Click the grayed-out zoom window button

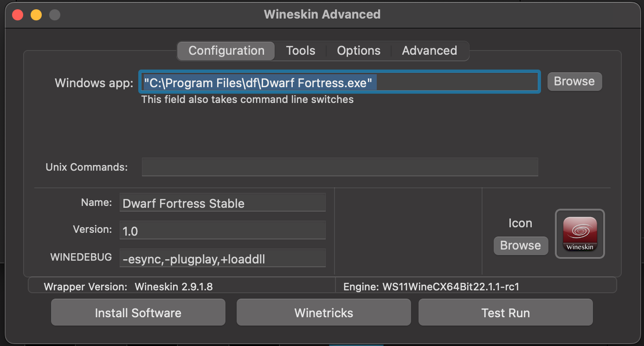click(x=55, y=15)
